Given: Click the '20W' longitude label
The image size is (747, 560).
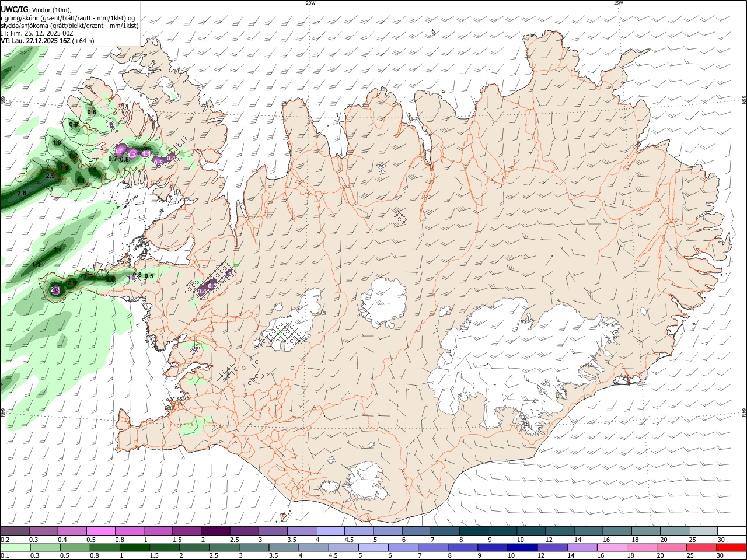Looking at the screenshot, I should point(311,3).
